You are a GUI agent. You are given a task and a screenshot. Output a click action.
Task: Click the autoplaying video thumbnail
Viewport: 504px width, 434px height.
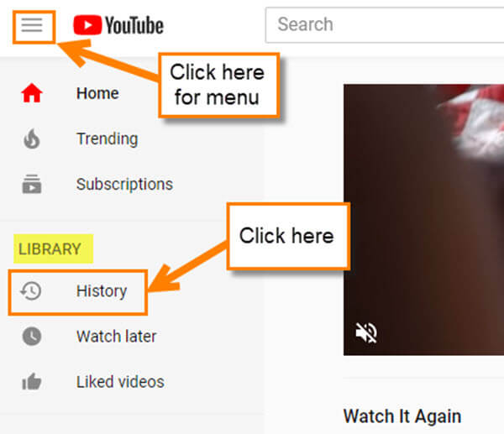pos(423,220)
